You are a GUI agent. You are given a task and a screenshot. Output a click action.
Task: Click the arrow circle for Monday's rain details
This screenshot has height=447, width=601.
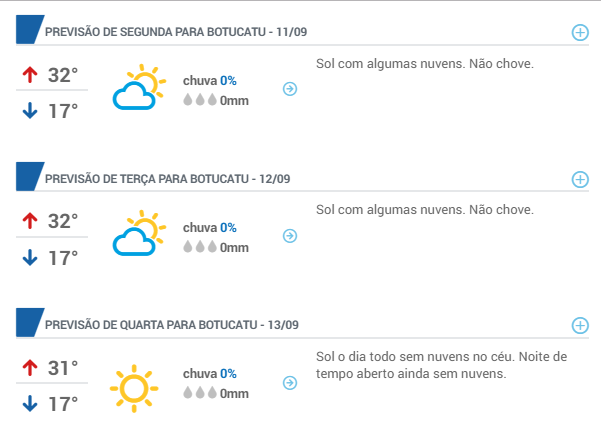coord(290,89)
